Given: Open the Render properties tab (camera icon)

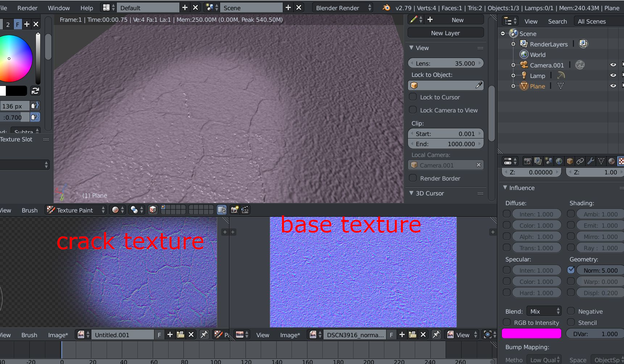Looking at the screenshot, I should (x=528, y=161).
